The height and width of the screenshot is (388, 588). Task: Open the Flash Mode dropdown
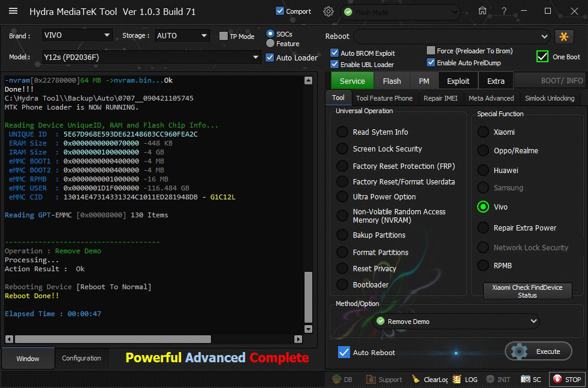(400, 13)
